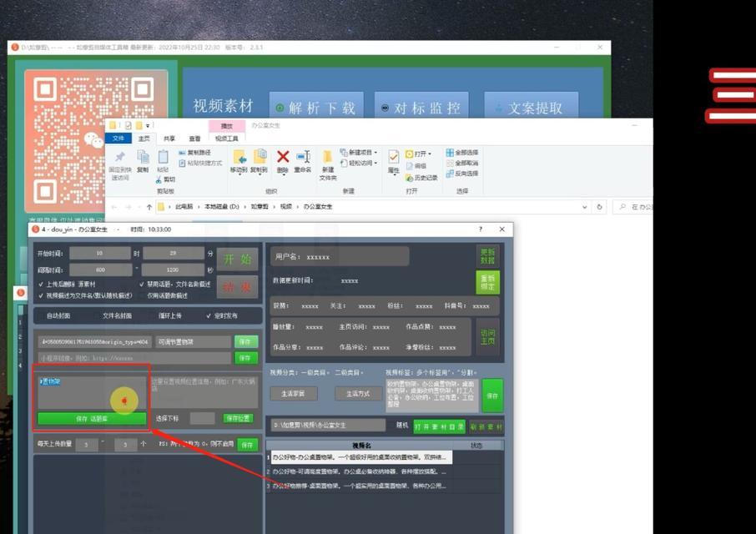This screenshot has height=534, width=756.
Task: Open the New item (新建项目) dropdown
Action: click(x=359, y=153)
